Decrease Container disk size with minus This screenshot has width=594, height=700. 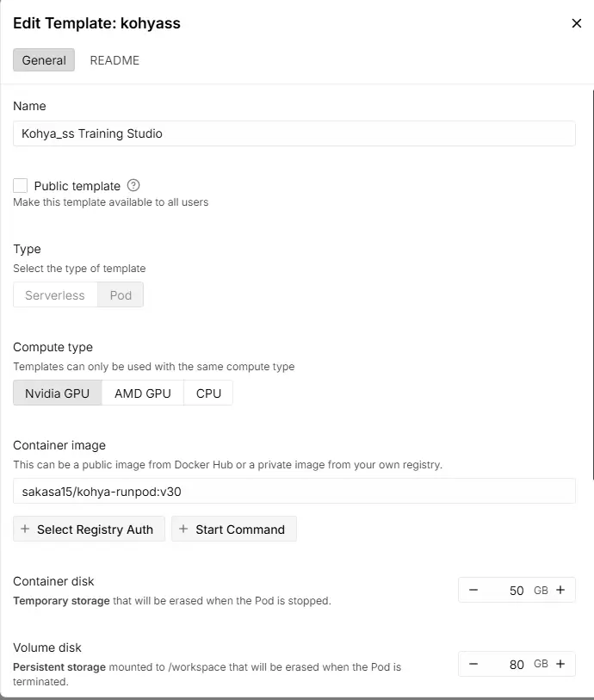[473, 590]
